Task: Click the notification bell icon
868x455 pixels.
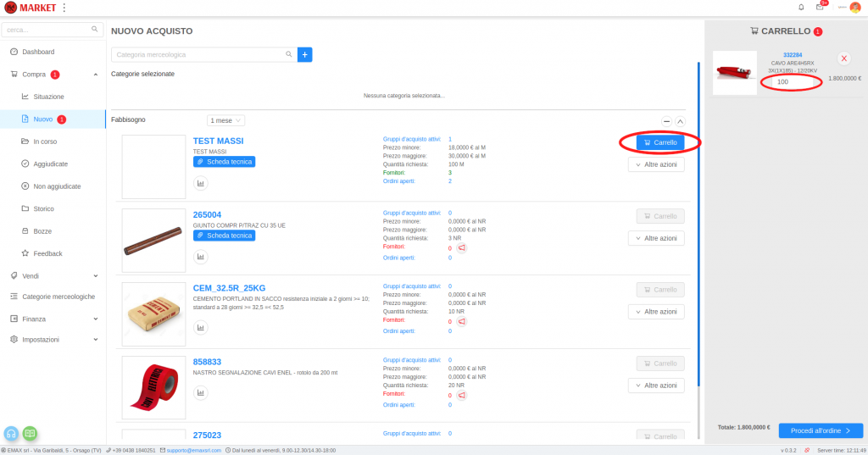Action: (x=801, y=8)
